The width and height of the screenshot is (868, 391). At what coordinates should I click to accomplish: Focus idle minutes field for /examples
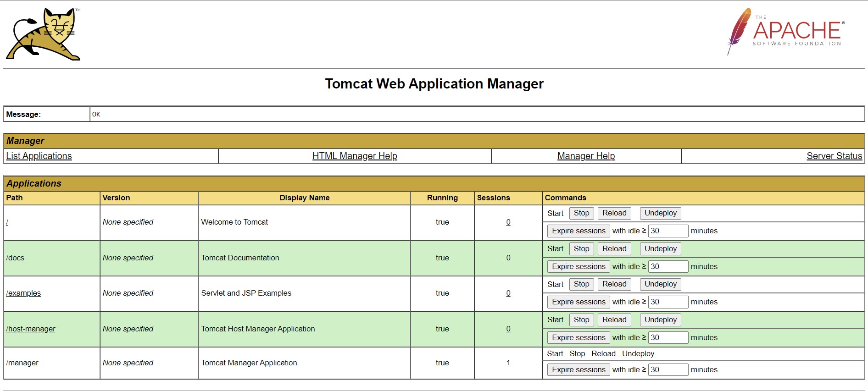(668, 302)
